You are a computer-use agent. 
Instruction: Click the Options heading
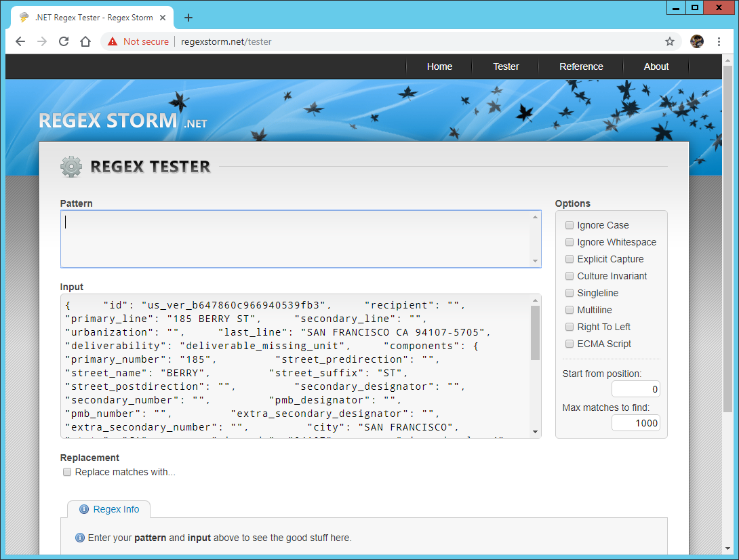click(573, 203)
